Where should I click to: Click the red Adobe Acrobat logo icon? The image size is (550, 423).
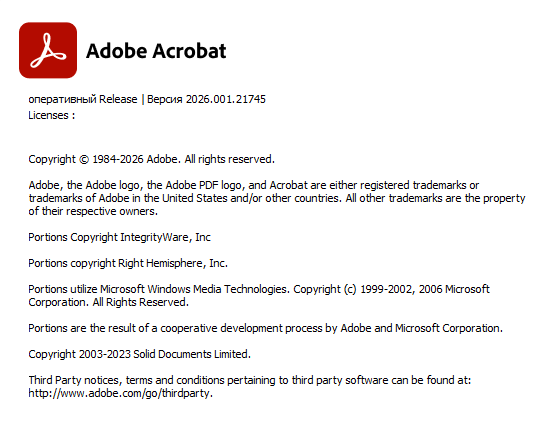tap(48, 50)
